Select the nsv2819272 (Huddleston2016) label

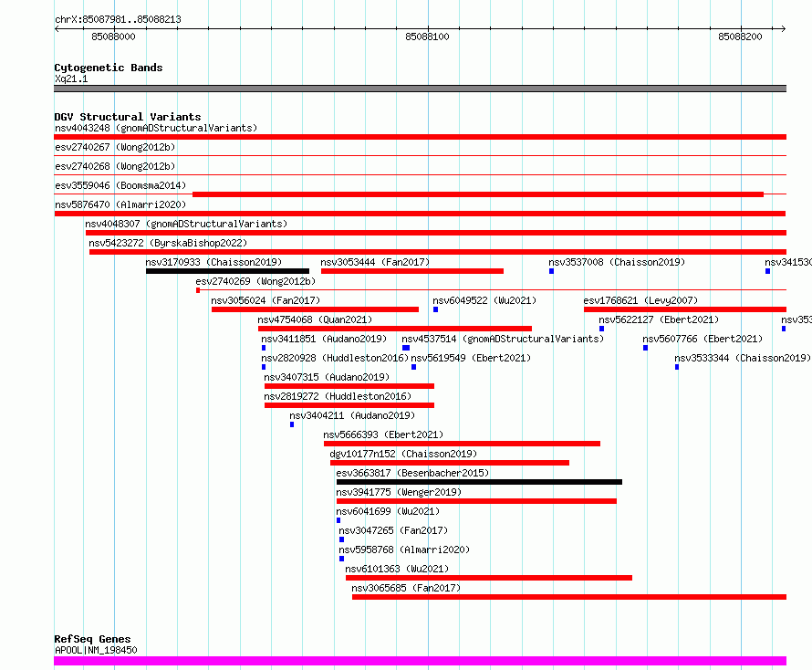click(x=338, y=396)
